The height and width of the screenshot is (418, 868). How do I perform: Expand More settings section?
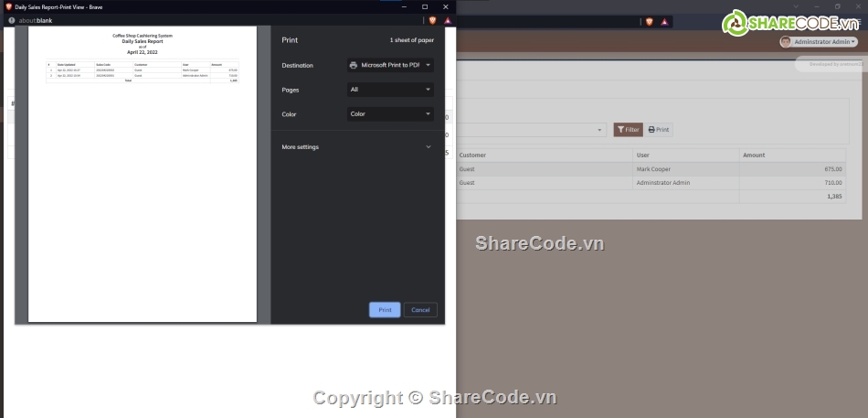point(357,146)
